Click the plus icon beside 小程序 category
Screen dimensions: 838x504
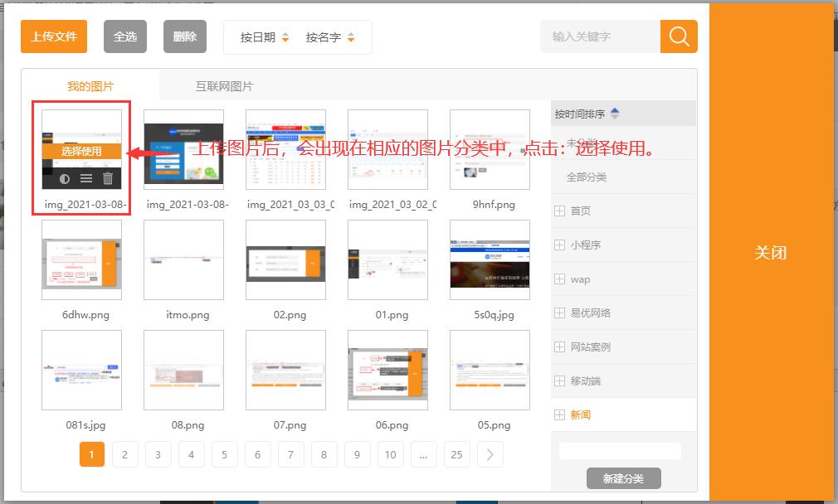559,245
